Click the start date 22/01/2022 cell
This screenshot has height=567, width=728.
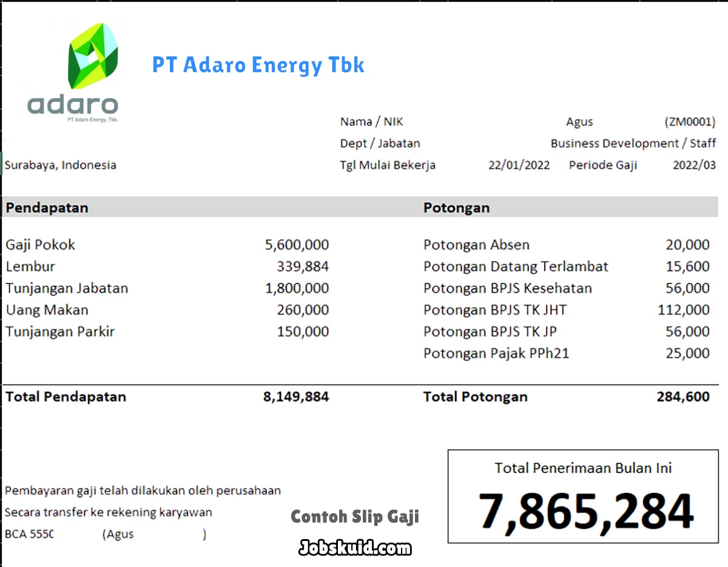[x=519, y=165]
